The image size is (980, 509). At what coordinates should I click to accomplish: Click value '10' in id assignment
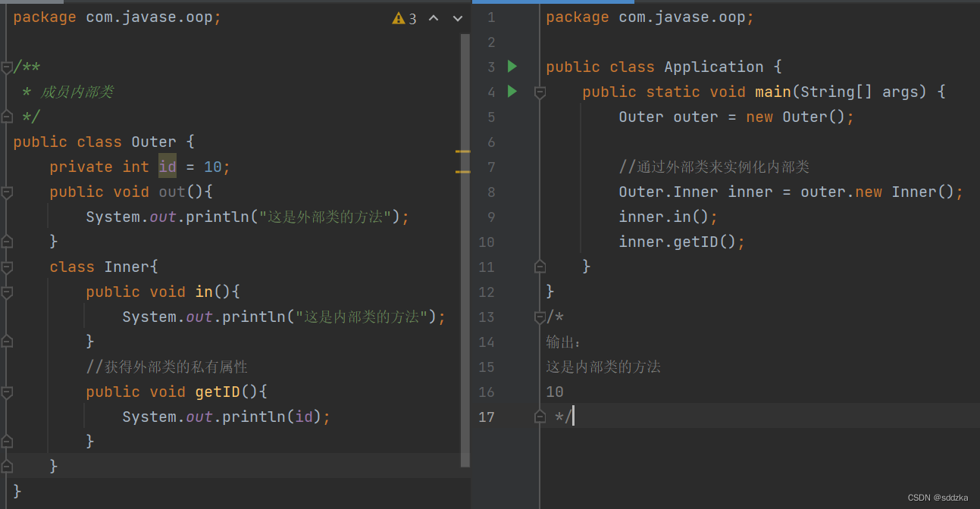pyautogui.click(x=213, y=167)
